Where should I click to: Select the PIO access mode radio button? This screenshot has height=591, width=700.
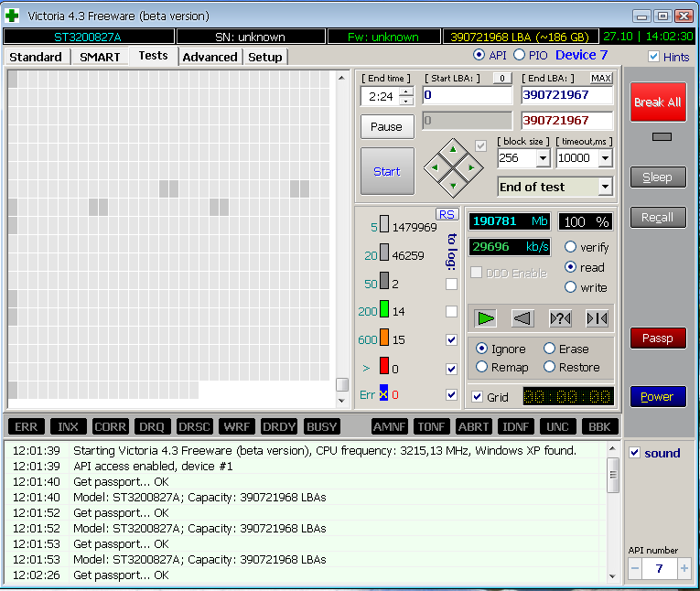[519, 55]
